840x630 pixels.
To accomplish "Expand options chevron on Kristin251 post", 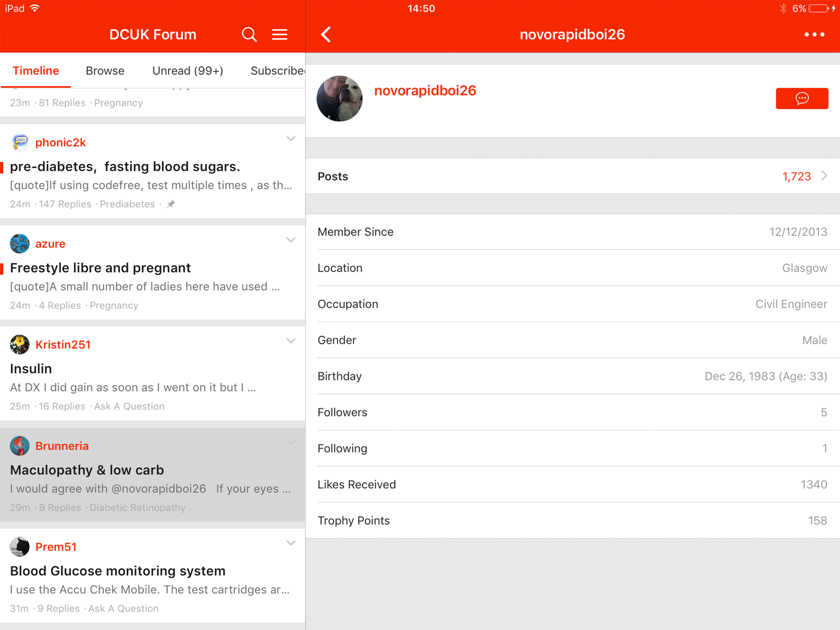I will (291, 341).
